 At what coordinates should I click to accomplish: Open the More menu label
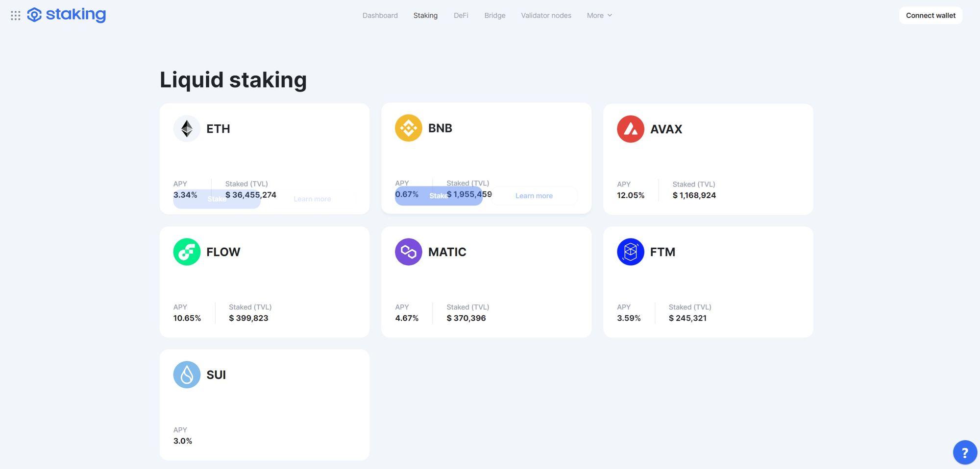click(x=595, y=15)
